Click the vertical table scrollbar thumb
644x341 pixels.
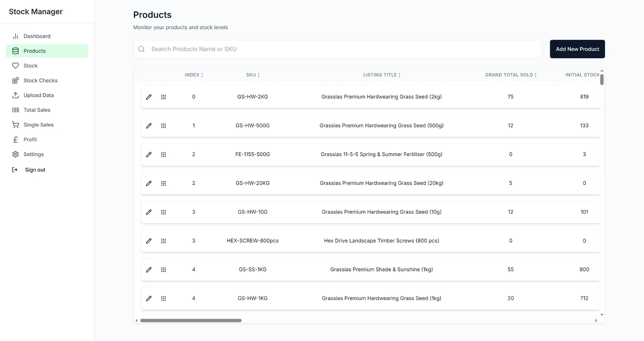[x=602, y=79]
